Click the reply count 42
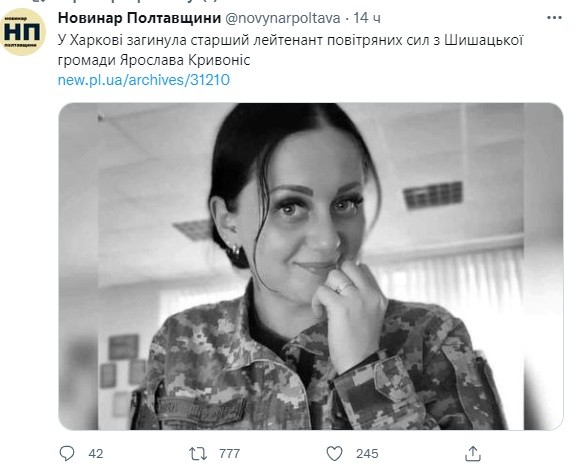 click(x=96, y=453)
